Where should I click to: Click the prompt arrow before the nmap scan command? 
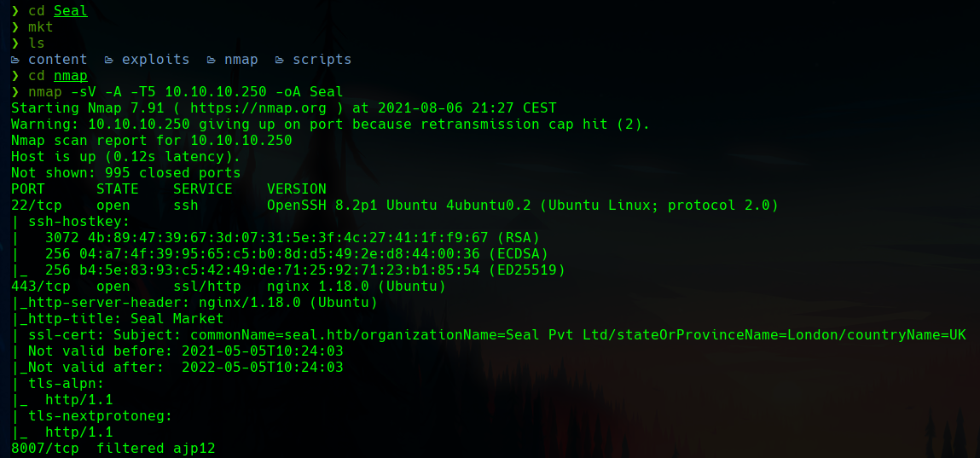click(15, 91)
